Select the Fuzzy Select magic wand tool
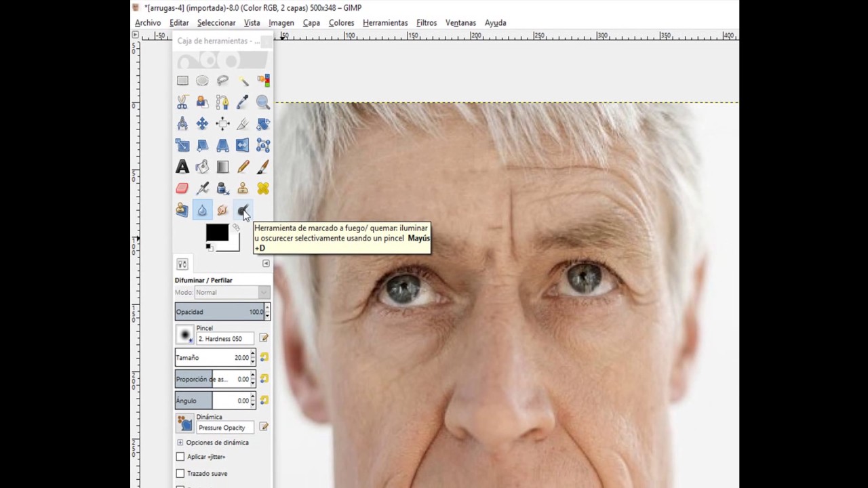Screen dimensions: 868x488 [243, 81]
